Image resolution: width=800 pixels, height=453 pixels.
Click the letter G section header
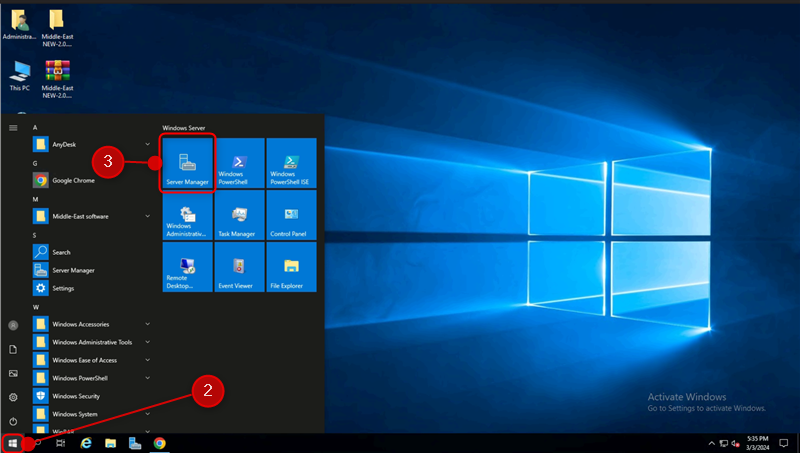click(x=35, y=163)
